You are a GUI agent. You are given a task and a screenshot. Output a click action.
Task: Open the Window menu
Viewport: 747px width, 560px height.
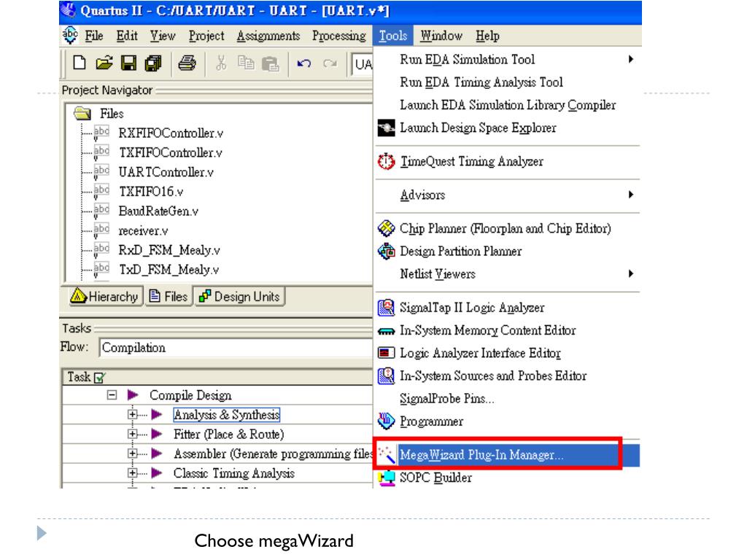pos(441,36)
